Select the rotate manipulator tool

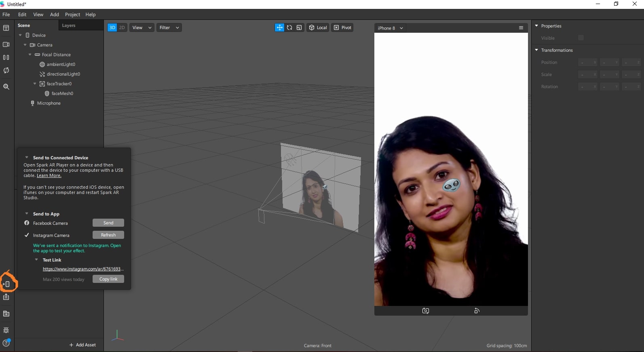289,27
